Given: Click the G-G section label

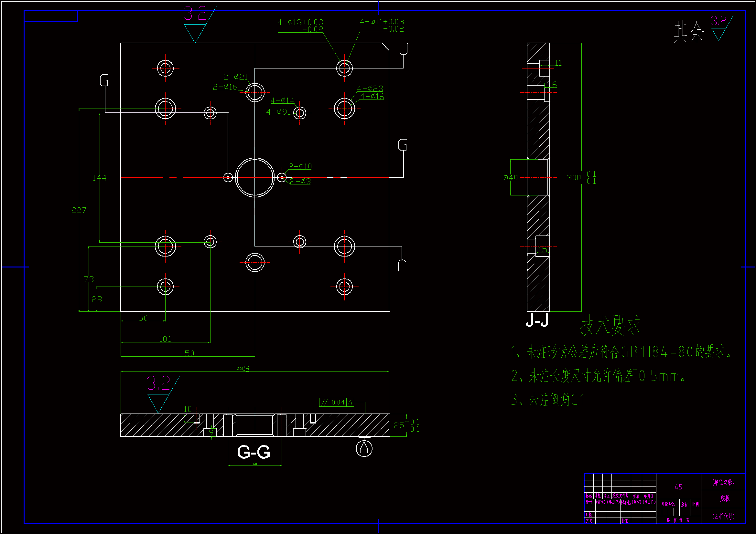Looking at the screenshot, I should (254, 452).
